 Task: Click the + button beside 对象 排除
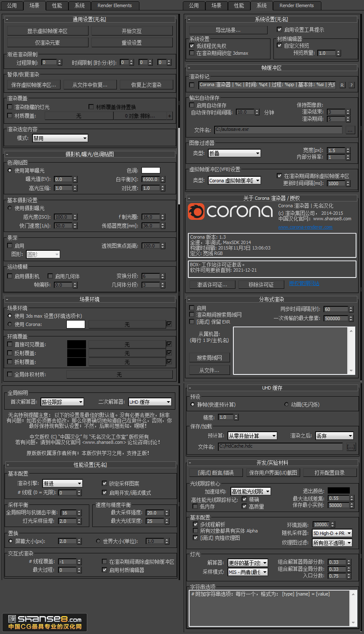point(169,116)
